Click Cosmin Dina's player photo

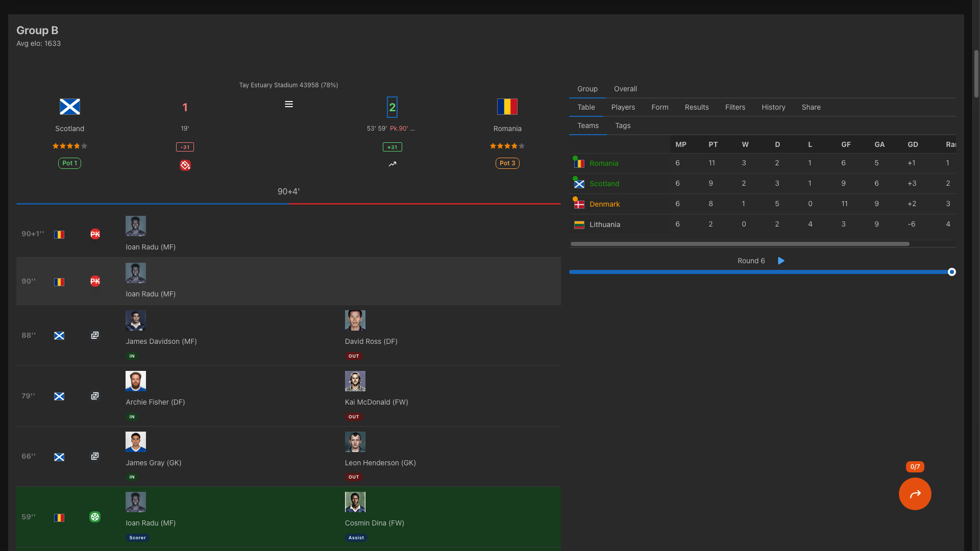(355, 502)
